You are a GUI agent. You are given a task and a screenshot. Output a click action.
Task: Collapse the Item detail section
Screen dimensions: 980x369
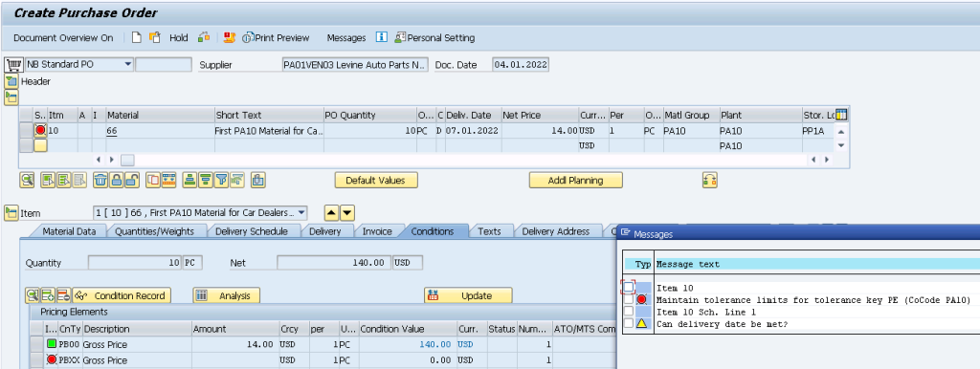coord(11,213)
